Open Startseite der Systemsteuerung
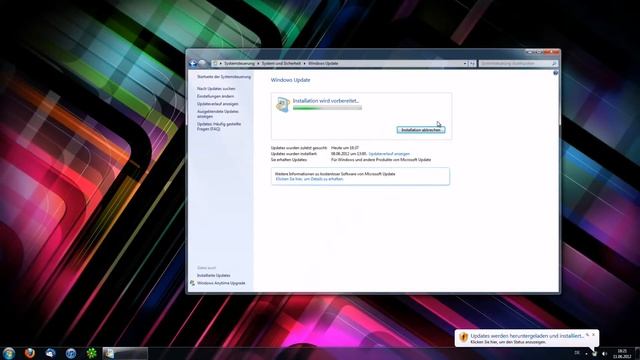This screenshot has height=360, width=640. tap(224, 77)
